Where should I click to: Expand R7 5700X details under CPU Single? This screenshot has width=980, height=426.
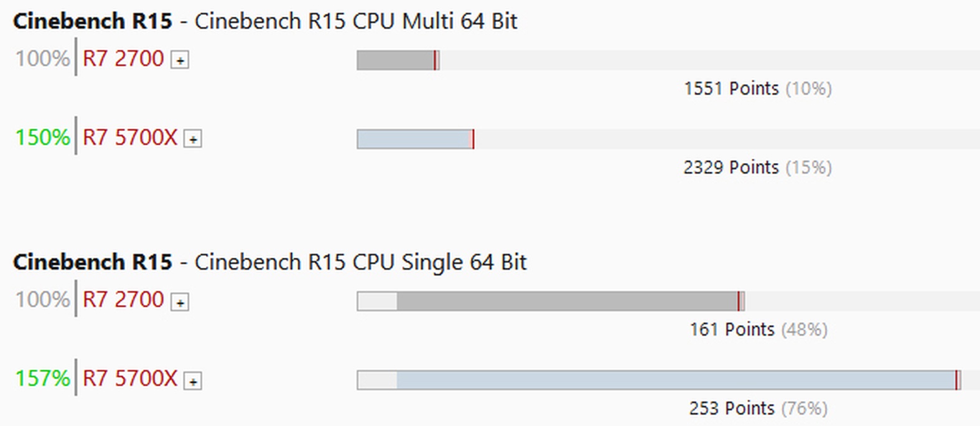pyautogui.click(x=193, y=381)
